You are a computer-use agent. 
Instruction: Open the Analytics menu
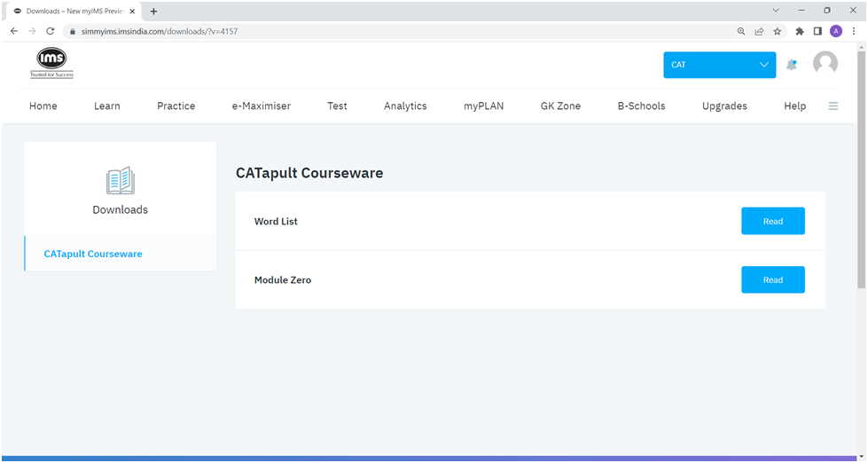coord(405,106)
